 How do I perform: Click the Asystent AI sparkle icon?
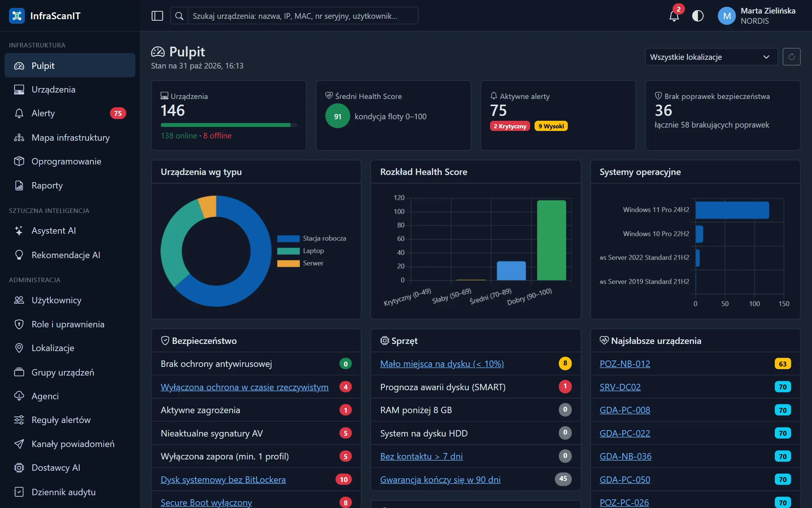click(19, 231)
